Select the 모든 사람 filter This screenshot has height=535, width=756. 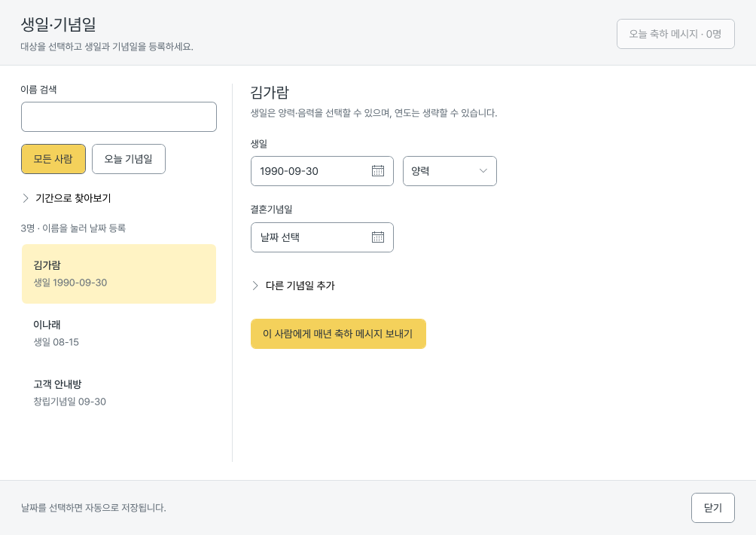pyautogui.click(x=53, y=159)
